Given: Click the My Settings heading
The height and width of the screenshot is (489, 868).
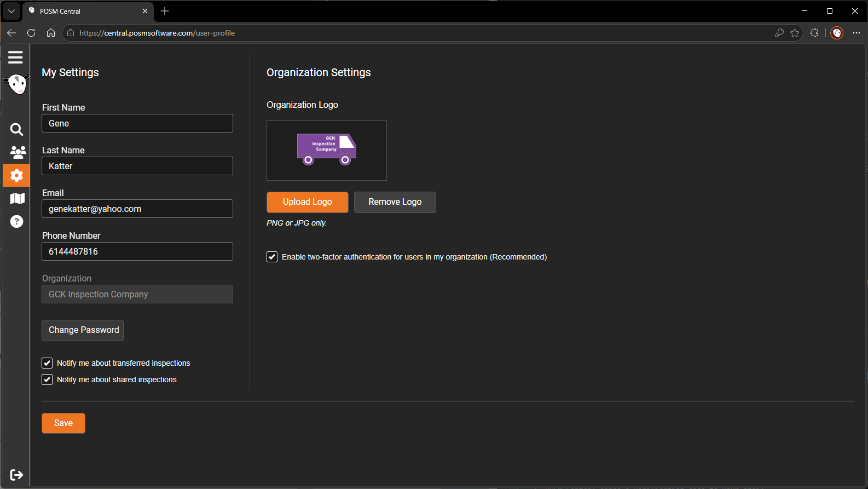Looking at the screenshot, I should [70, 72].
